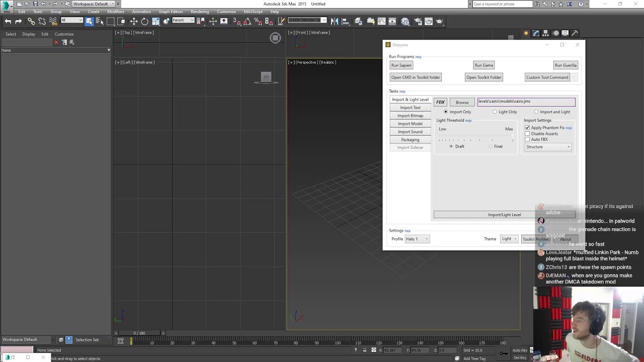Open the Theme Light dropdown

[509, 239]
